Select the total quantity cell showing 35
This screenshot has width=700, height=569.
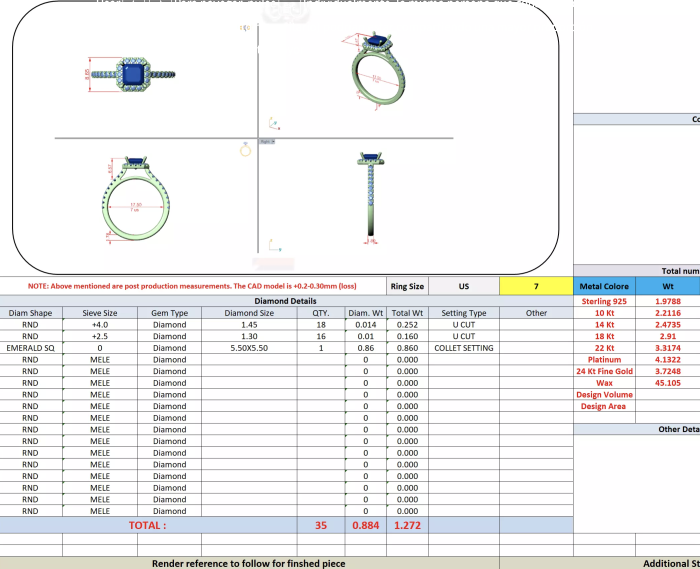(x=321, y=524)
